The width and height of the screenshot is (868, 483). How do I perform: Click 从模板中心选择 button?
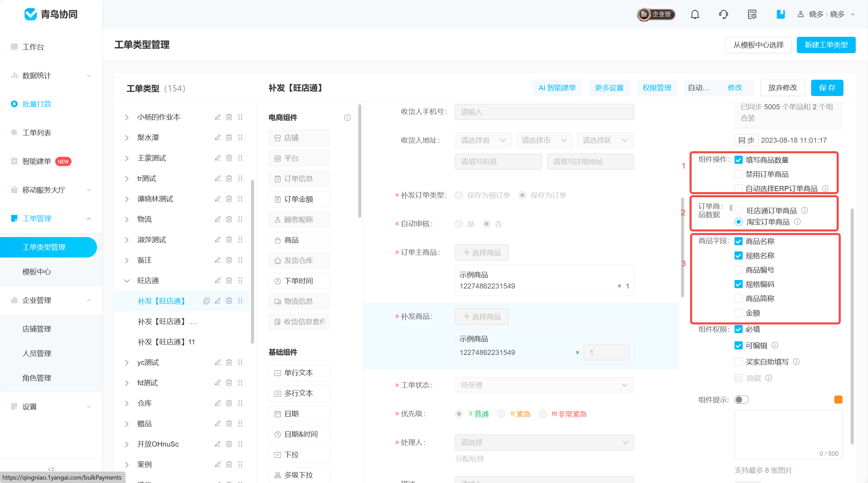758,45
